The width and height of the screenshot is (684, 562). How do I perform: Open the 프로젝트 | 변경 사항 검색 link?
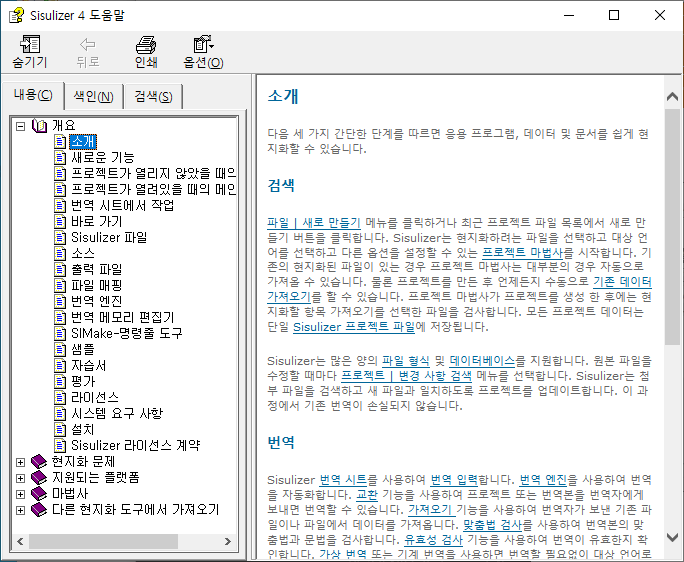[406, 376]
